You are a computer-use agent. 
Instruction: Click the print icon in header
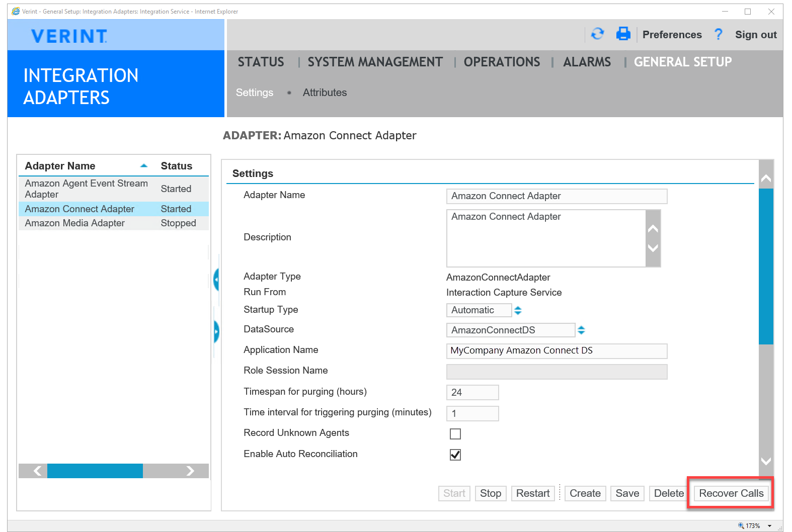click(x=623, y=34)
